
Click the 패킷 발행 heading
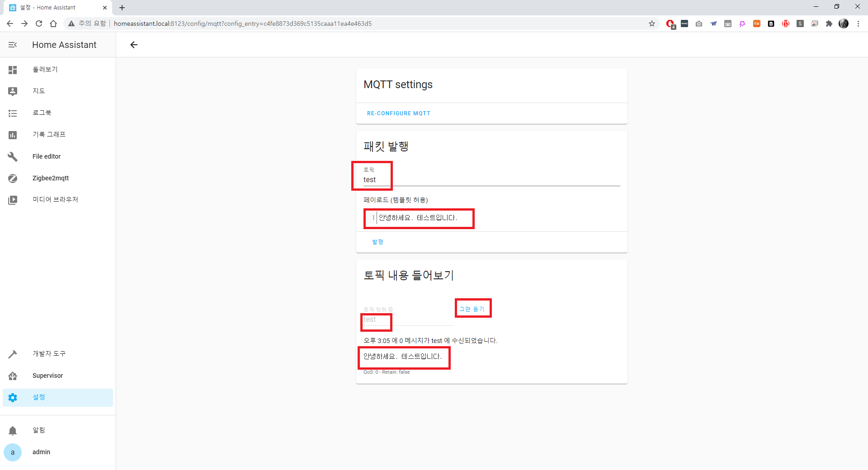pos(386,146)
